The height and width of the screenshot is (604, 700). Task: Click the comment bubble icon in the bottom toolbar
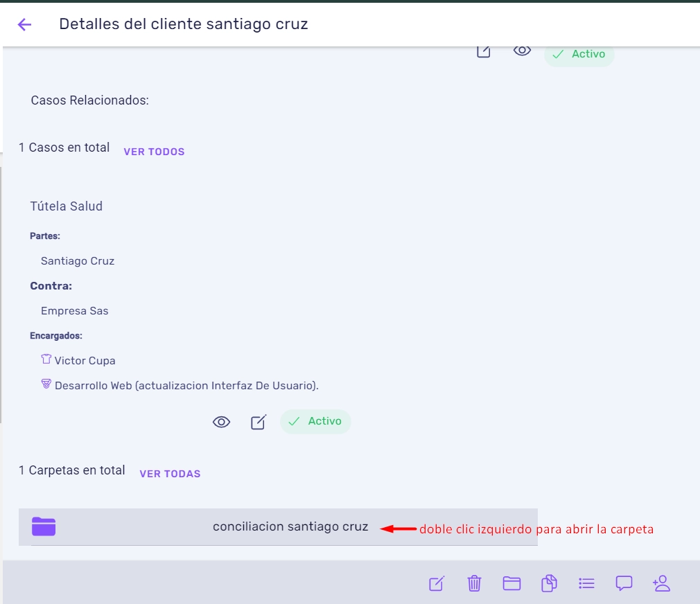click(x=624, y=583)
